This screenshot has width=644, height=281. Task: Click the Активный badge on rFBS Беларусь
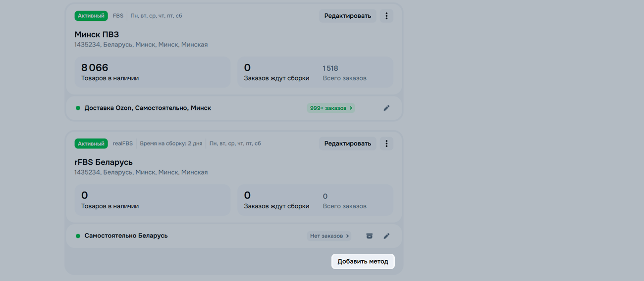coord(91,143)
